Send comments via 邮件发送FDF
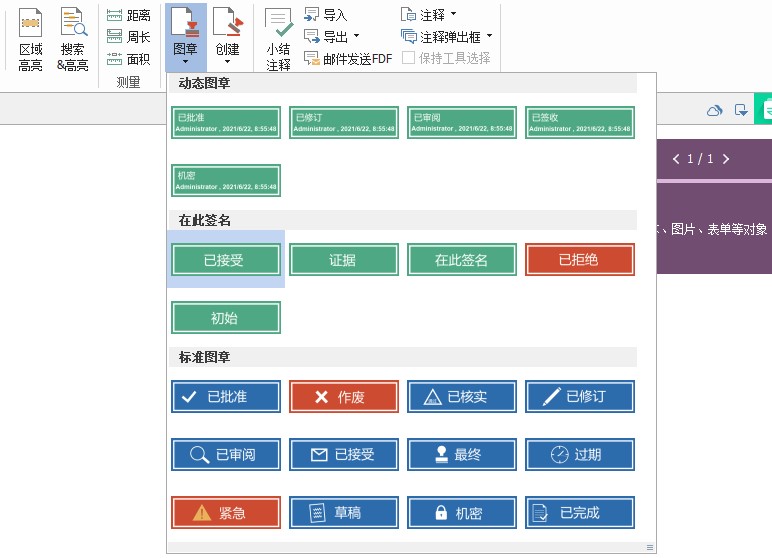This screenshot has width=772, height=558. 348,59
